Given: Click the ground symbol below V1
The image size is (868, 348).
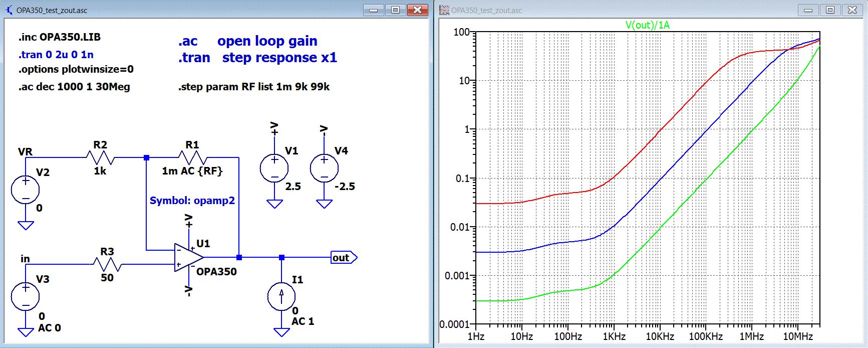Looking at the screenshot, I should coord(274,204).
